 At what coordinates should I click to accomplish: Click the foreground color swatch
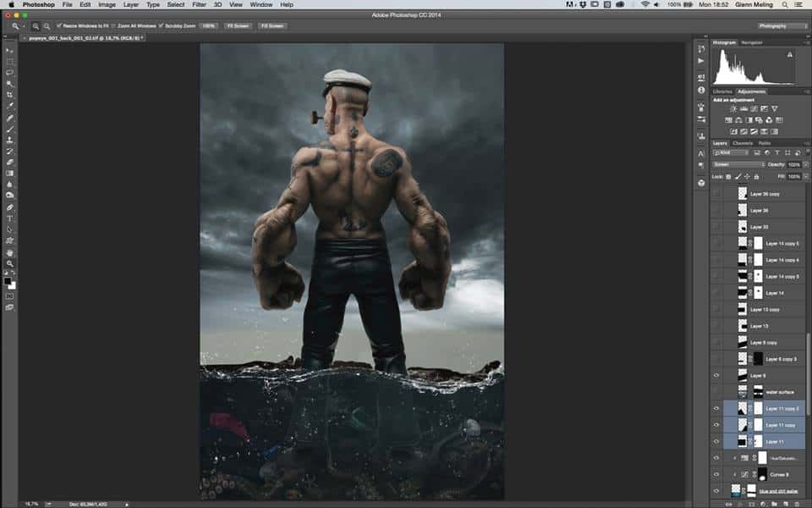click(x=8, y=280)
